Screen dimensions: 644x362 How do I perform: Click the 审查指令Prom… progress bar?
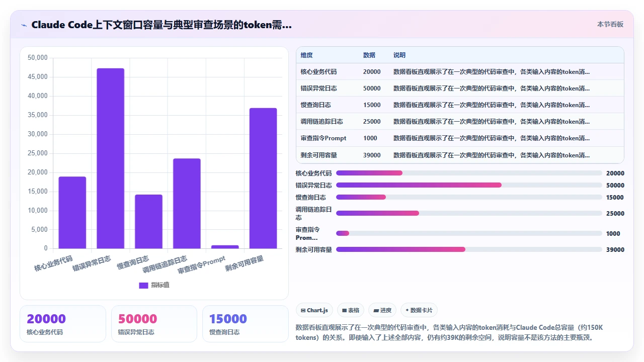[x=469, y=233]
